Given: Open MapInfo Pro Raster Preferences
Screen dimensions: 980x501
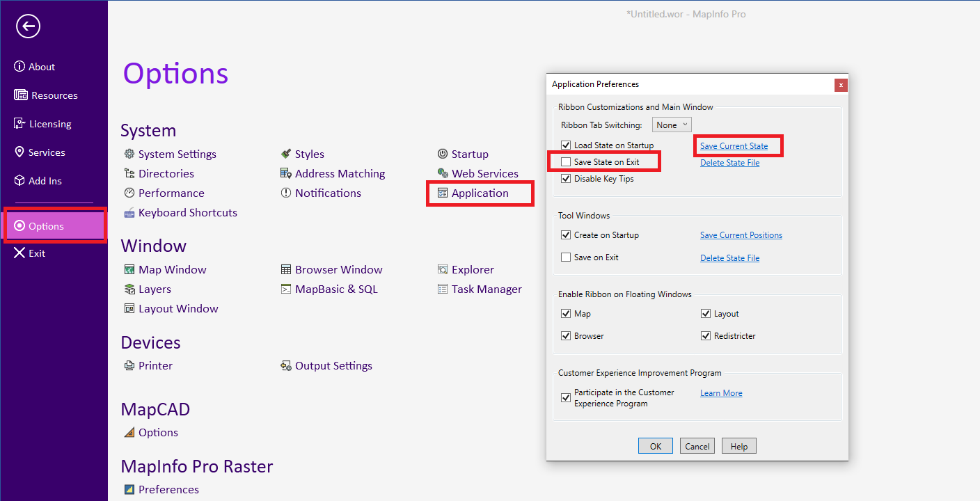Looking at the screenshot, I should click(x=161, y=489).
